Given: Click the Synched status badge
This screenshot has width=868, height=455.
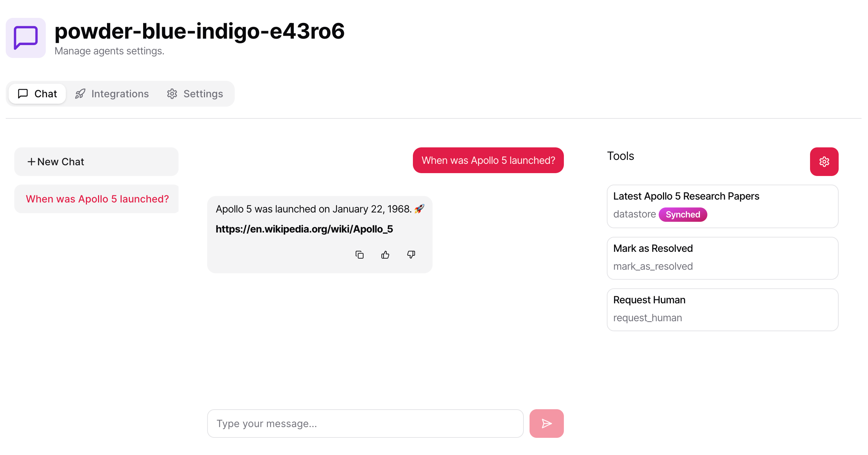Looking at the screenshot, I should 683,215.
